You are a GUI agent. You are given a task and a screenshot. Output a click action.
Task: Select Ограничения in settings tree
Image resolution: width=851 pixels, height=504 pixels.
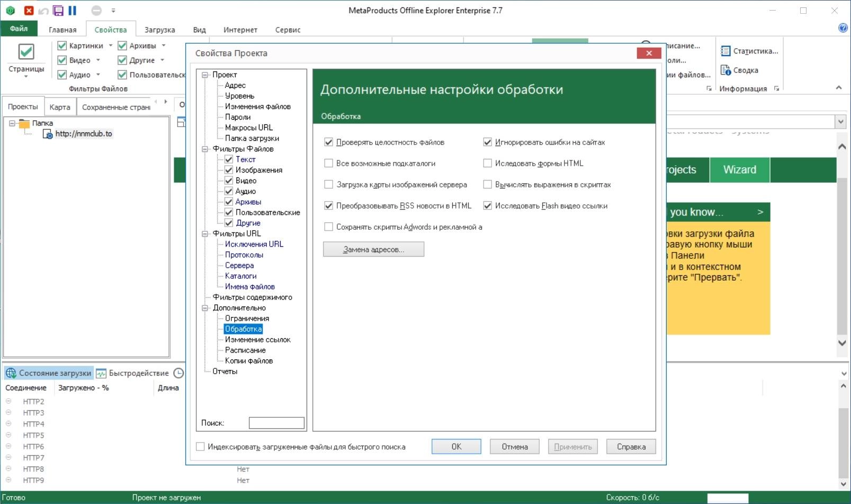tap(247, 318)
